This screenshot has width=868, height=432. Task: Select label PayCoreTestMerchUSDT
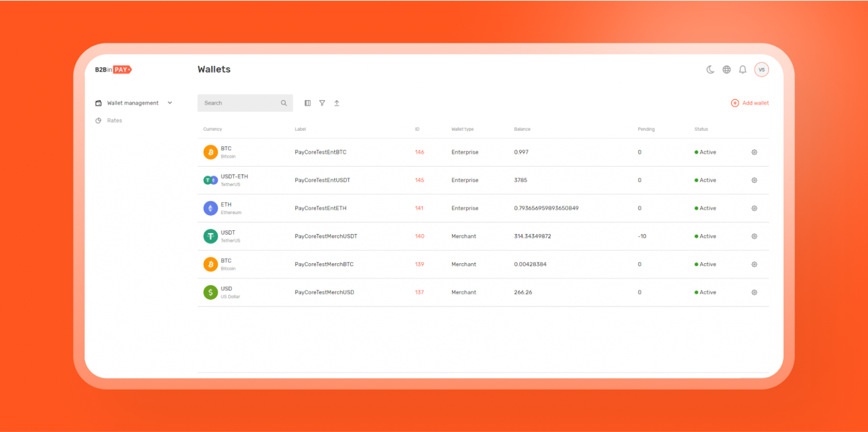pyautogui.click(x=326, y=236)
